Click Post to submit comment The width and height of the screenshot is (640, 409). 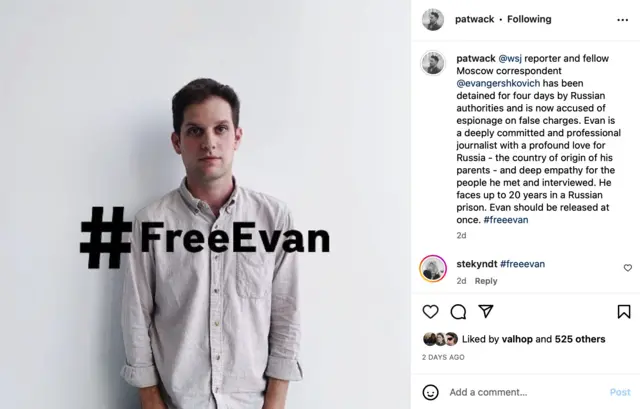pyautogui.click(x=620, y=392)
